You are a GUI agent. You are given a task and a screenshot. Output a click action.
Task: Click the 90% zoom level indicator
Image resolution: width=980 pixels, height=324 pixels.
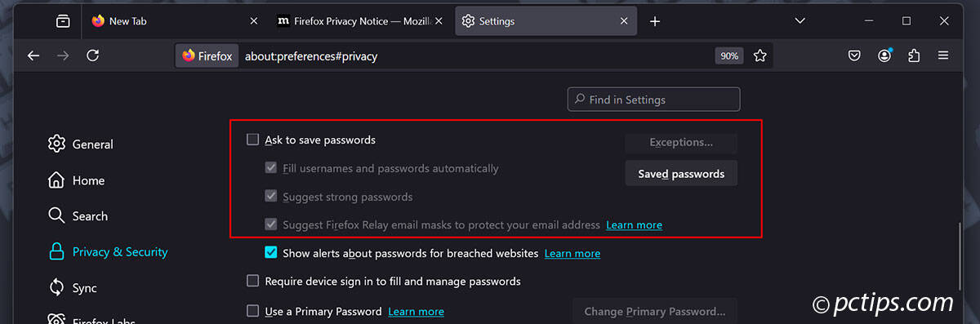pos(729,55)
